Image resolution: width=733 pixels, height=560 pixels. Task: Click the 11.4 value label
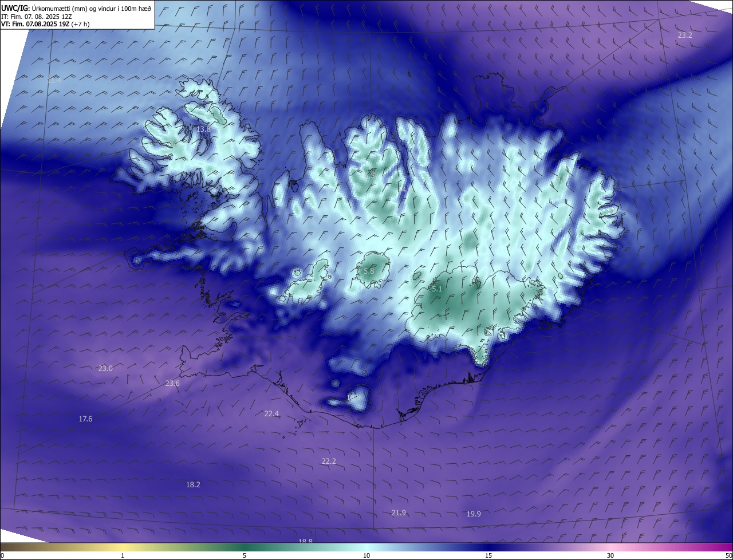(54, 81)
